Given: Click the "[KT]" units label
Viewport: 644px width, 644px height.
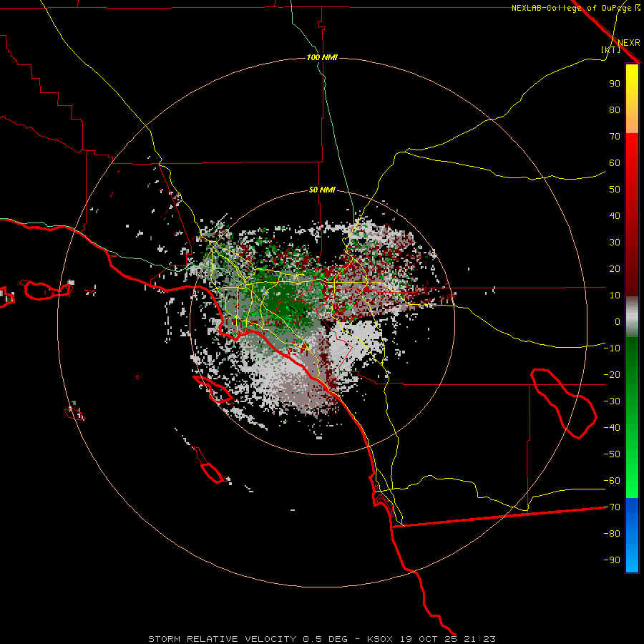Looking at the screenshot, I should coord(610,49).
